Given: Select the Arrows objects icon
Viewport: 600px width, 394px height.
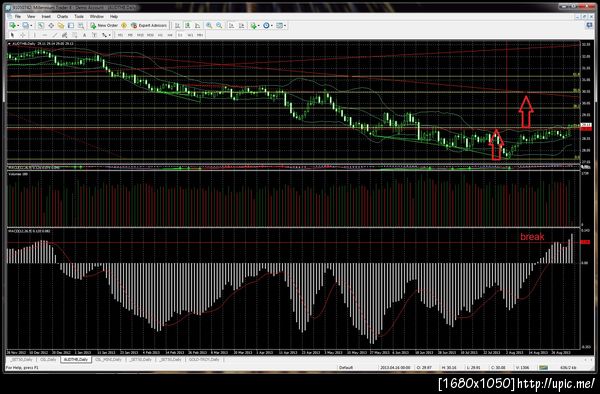Looking at the screenshot, I should 104,35.
